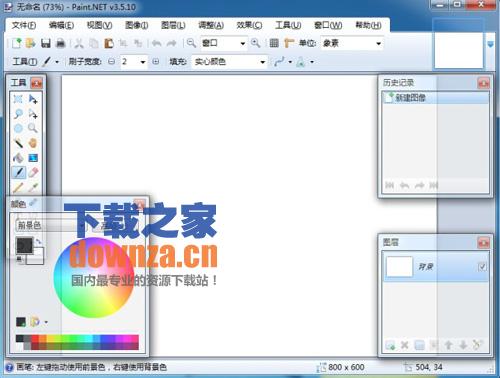Image resolution: width=500 pixels, height=378 pixels.
Task: Select the Gradient tool
Action: [33, 158]
